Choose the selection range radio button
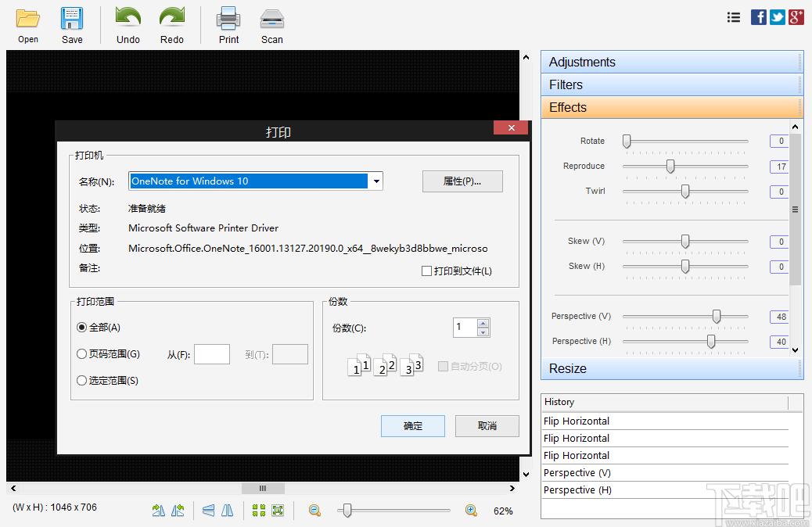The height and width of the screenshot is (527, 812). point(81,381)
